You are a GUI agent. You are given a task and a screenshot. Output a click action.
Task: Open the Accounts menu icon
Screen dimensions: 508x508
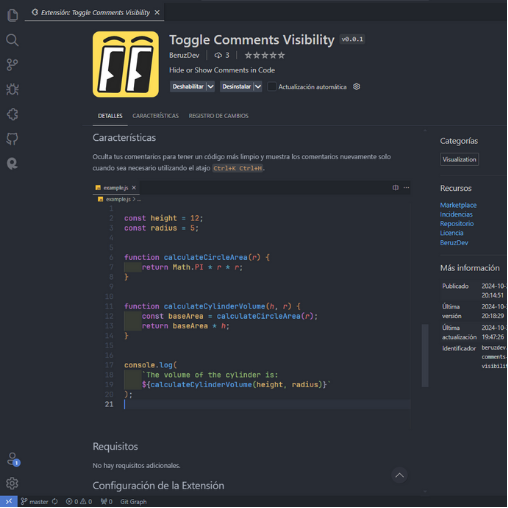12,459
